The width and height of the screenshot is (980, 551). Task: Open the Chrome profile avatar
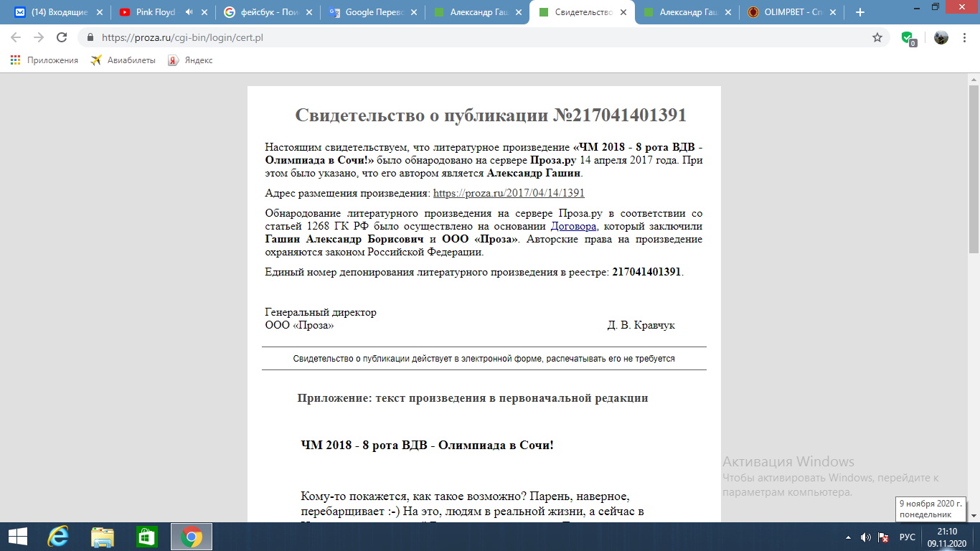941,37
